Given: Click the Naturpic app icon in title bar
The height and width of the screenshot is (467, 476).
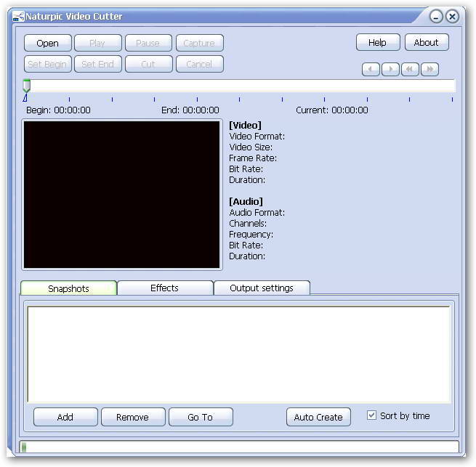Looking at the screenshot, I should (x=18, y=17).
